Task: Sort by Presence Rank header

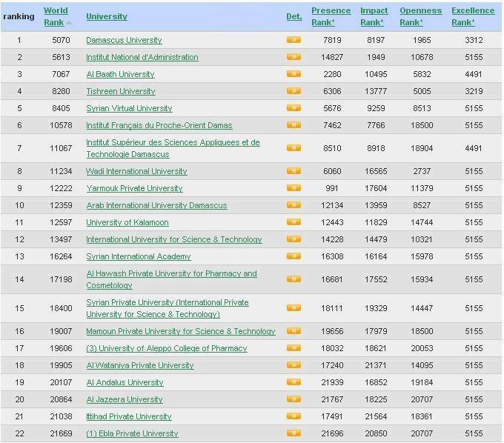Action: (x=331, y=16)
